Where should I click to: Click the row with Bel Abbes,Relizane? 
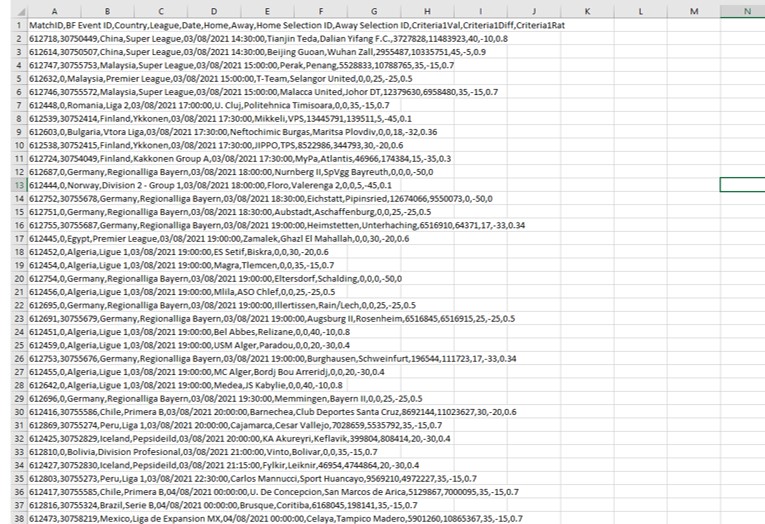tap(189, 332)
